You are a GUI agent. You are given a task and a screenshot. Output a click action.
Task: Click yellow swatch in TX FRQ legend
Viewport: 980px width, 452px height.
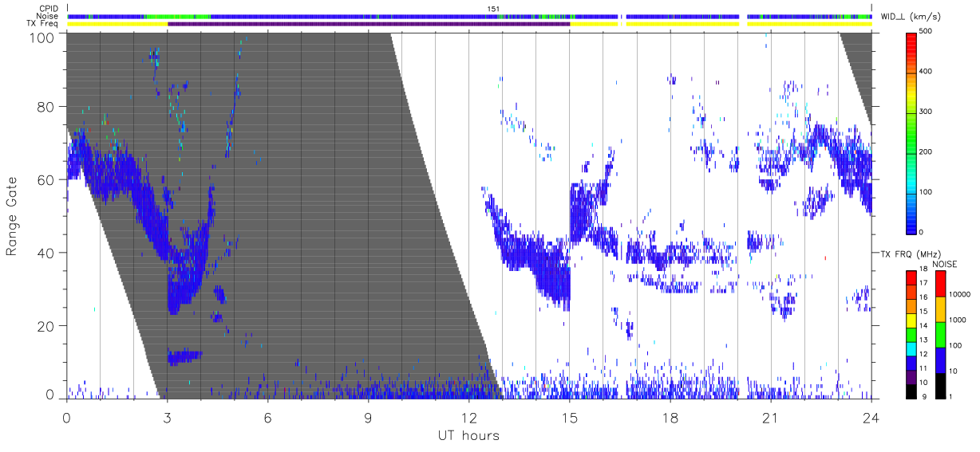(911, 320)
